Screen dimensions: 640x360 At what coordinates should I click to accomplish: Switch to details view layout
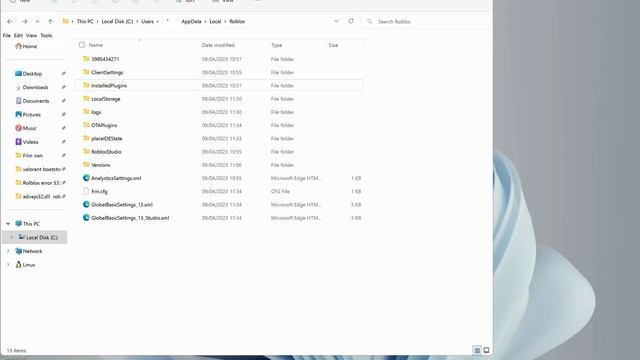[x=477, y=350]
